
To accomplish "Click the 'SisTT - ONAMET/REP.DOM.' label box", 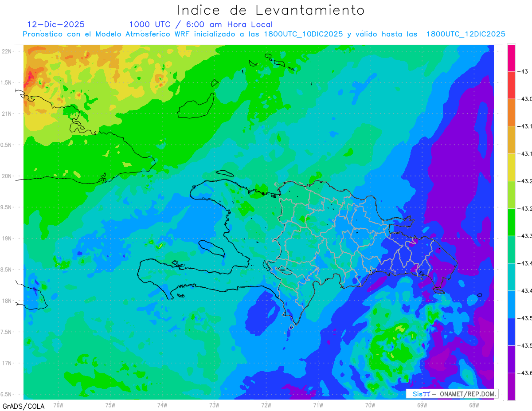I will [452, 394].
